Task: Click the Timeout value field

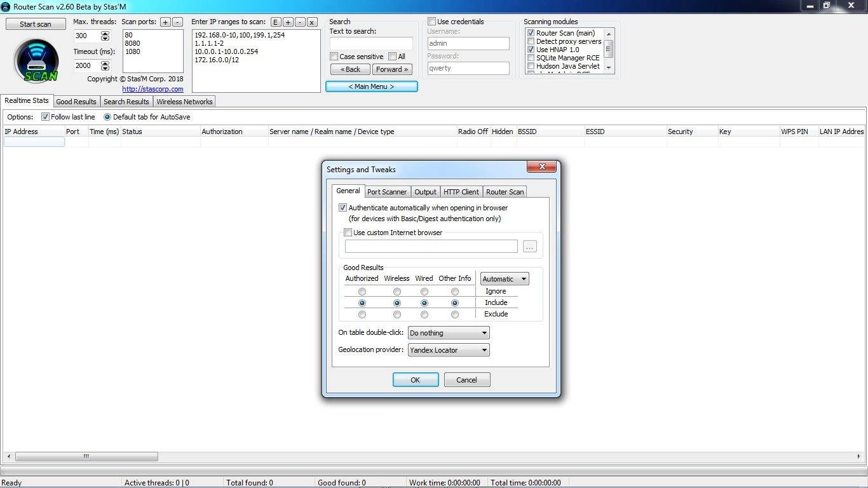Action: click(87, 65)
